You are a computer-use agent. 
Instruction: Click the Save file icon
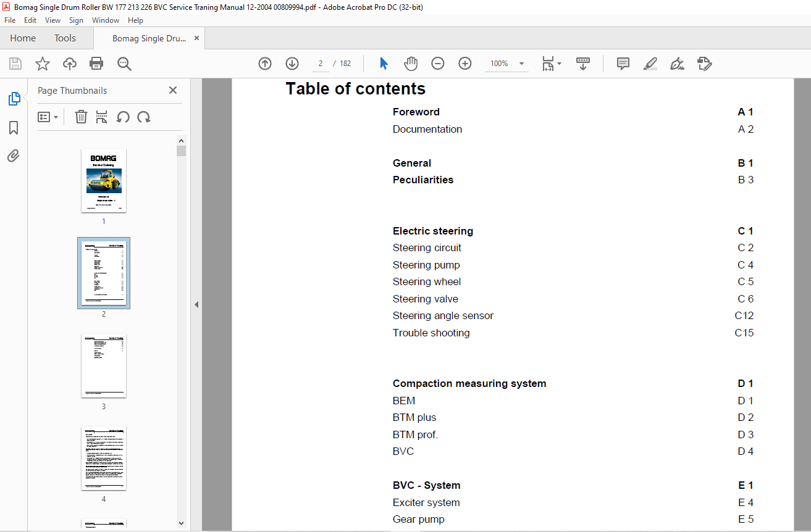(x=15, y=64)
